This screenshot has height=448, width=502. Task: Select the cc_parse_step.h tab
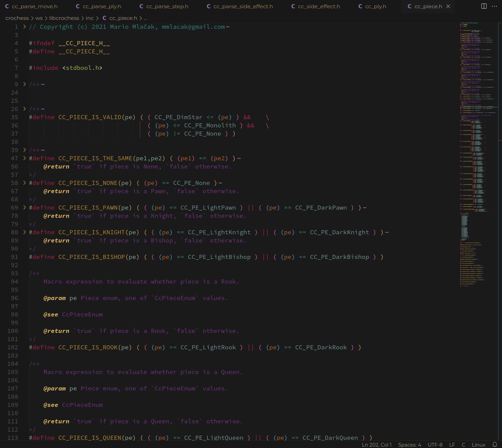[x=164, y=7]
